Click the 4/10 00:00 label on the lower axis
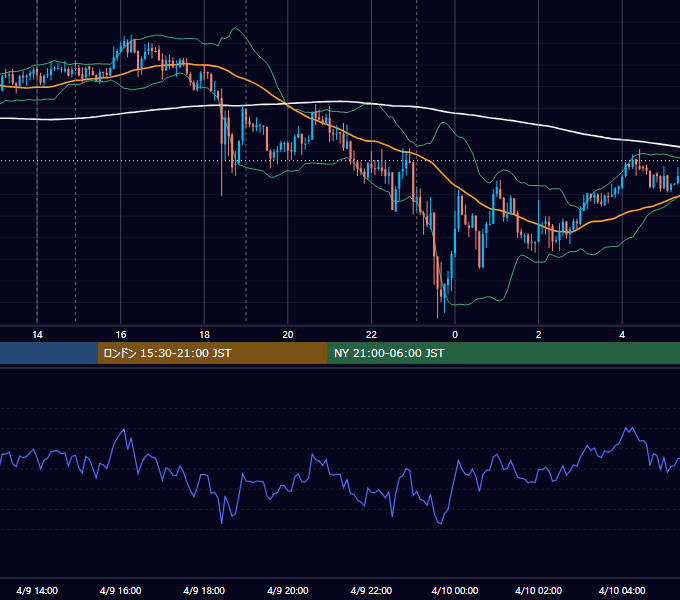 [x=455, y=590]
